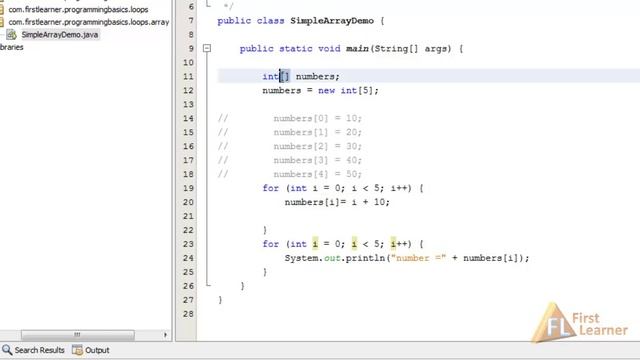Click the statement 'numbers[i]= i + 10;'
Image resolution: width=640 pixels, height=360 pixels.
pos(337,202)
